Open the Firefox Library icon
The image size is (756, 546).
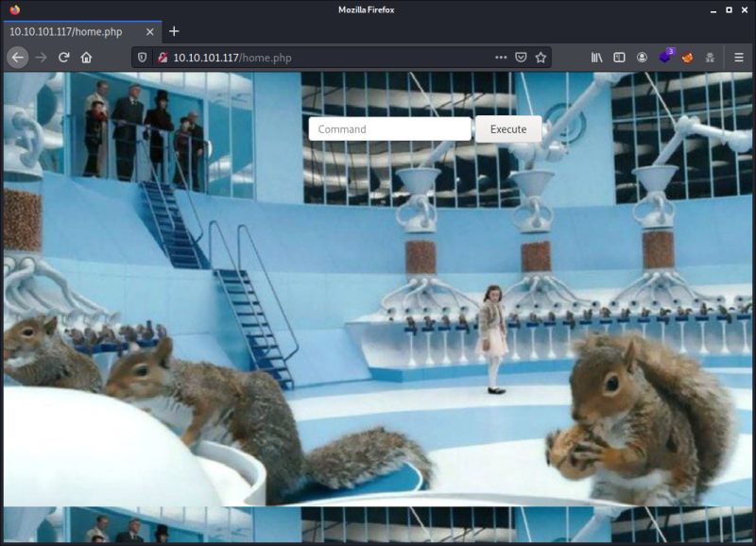[x=596, y=57]
